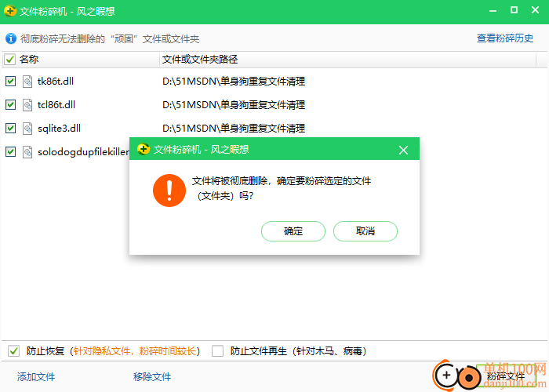Uncheck the tk86t.dll checkbox
The width and height of the screenshot is (549, 392).
(x=10, y=82)
